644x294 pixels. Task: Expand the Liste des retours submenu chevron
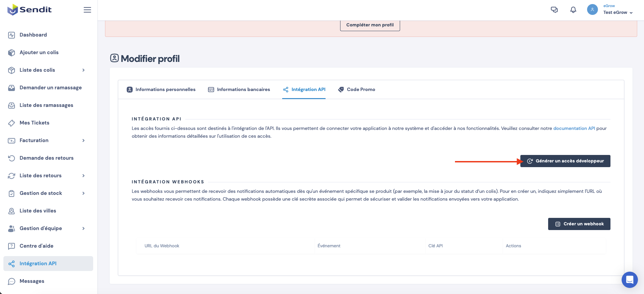[x=83, y=176]
